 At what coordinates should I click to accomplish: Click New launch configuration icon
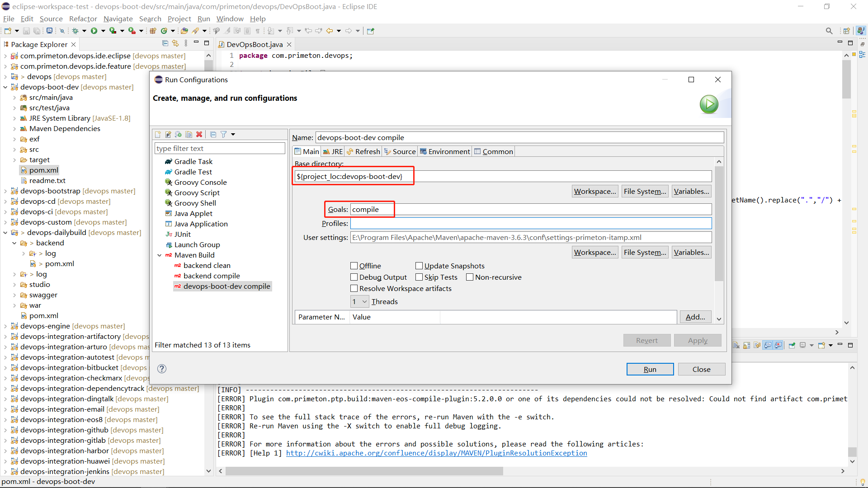click(158, 134)
